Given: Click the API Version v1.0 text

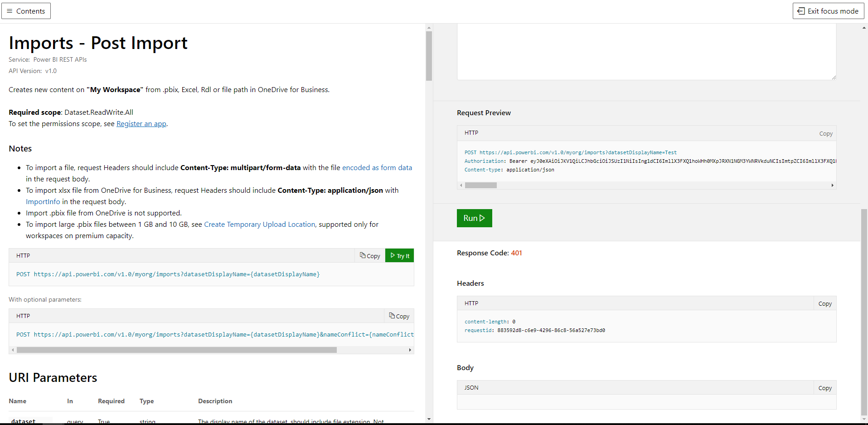Looking at the screenshot, I should 33,71.
